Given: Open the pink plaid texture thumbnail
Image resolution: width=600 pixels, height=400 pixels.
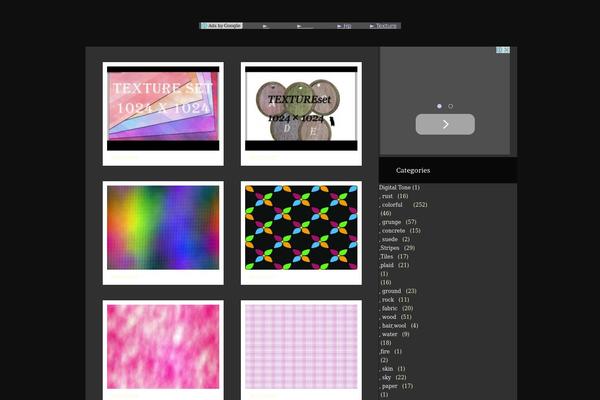Looking at the screenshot, I should click(x=301, y=346).
